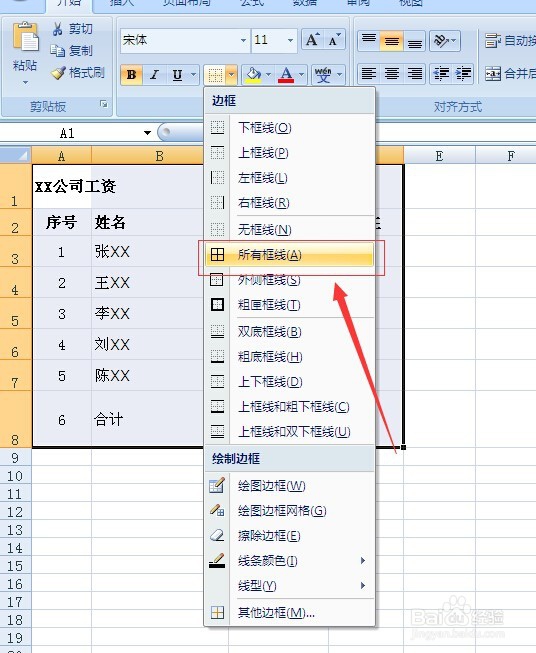Click merge and center (合并) button

[510, 74]
